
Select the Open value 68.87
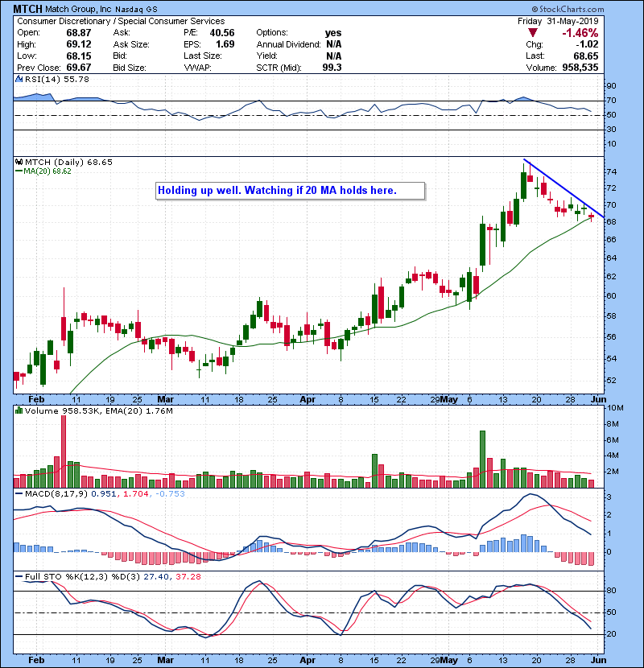(79, 33)
